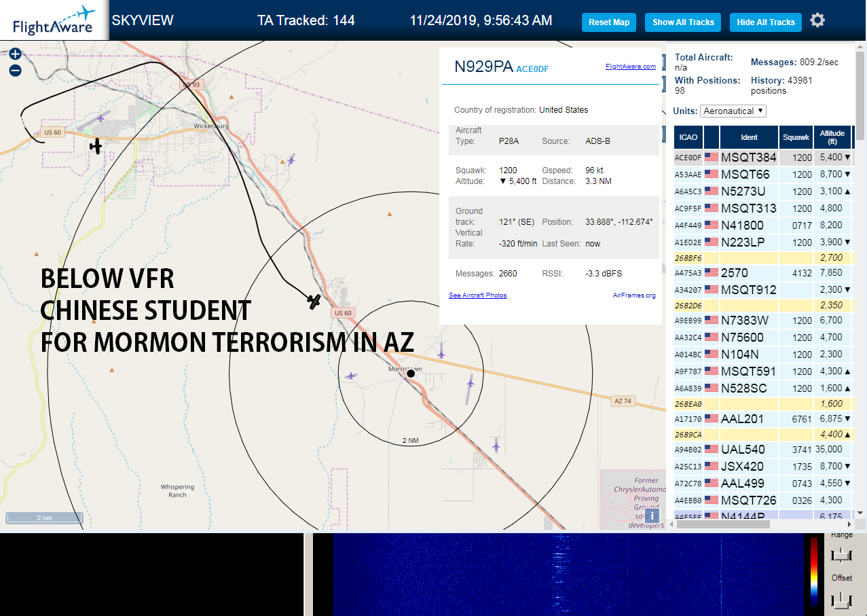
Task: Click the US flag in UAL540 row
Action: click(x=712, y=450)
